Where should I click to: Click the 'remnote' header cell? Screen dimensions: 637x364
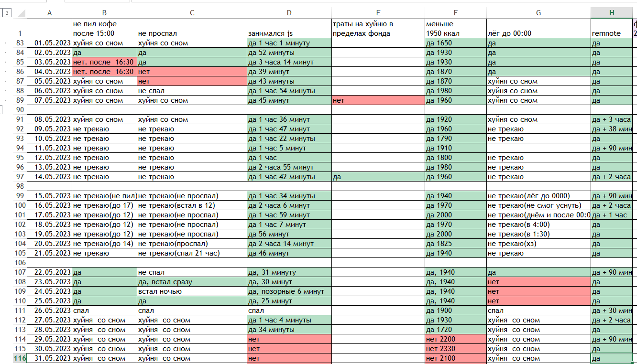(x=612, y=28)
